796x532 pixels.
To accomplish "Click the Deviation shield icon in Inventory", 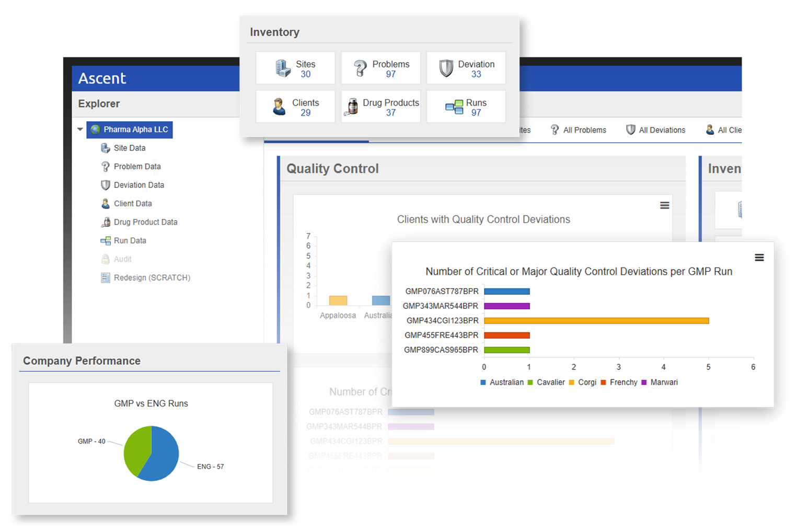I will pyautogui.click(x=446, y=67).
